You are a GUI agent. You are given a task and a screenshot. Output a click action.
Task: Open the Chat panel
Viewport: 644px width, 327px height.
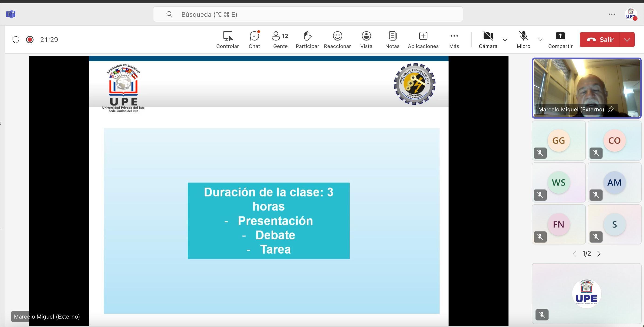click(x=254, y=39)
